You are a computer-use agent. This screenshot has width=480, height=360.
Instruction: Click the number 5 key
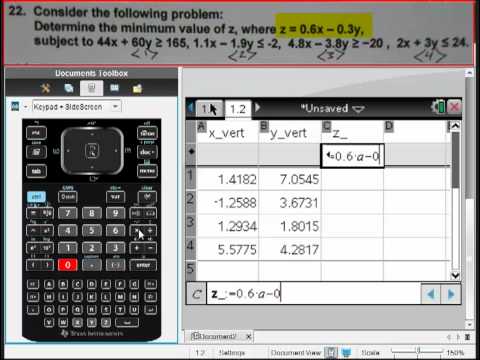click(92, 231)
